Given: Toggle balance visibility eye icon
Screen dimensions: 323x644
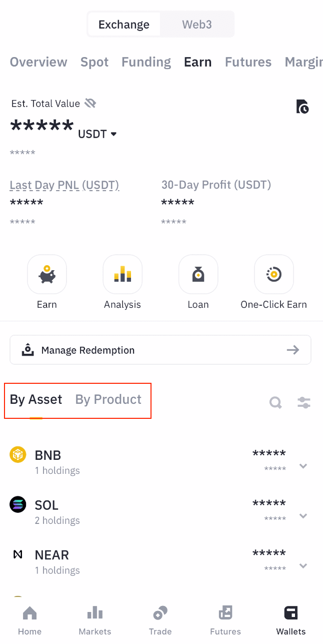Looking at the screenshot, I should click(x=90, y=104).
